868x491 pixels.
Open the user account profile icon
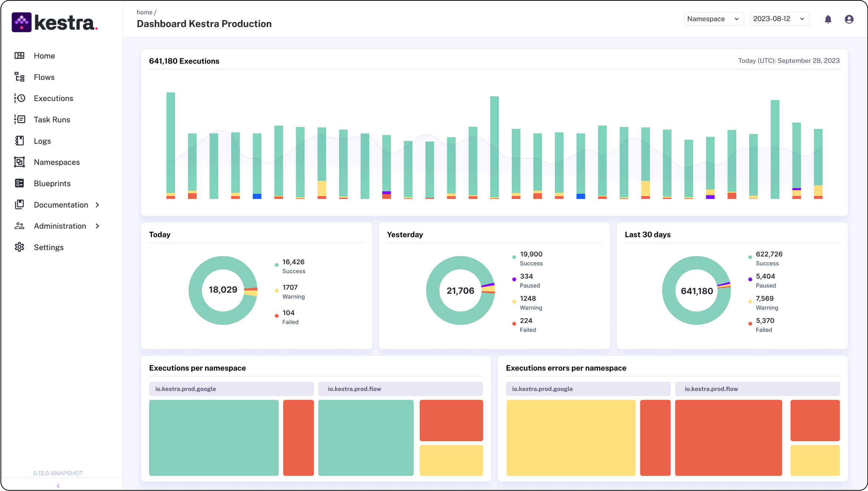tap(849, 19)
